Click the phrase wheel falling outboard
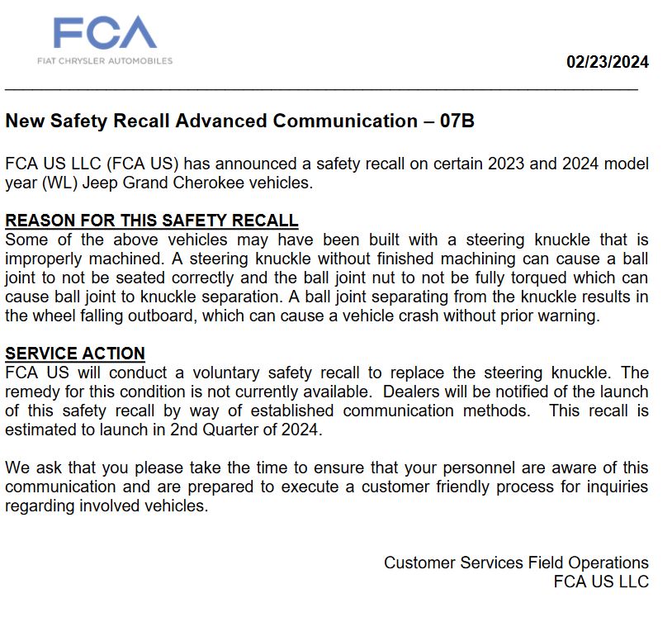The height and width of the screenshot is (622, 672). [x=115, y=316]
